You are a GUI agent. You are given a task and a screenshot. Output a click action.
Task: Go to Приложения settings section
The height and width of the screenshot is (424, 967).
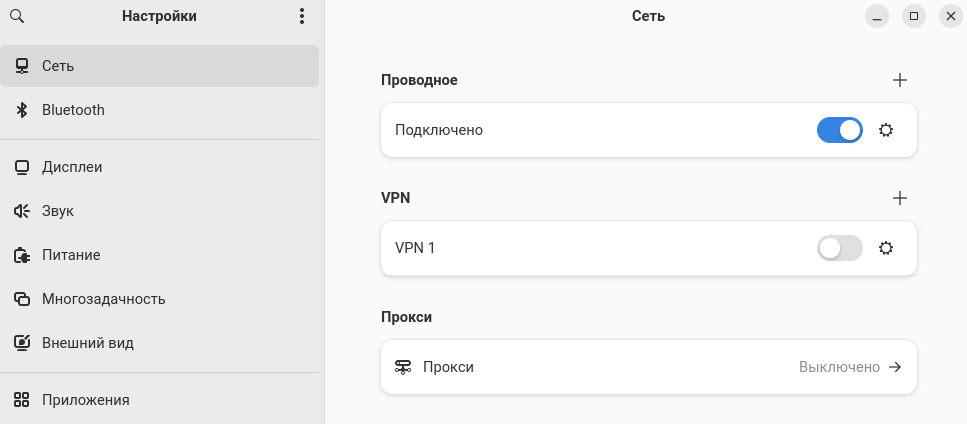(x=85, y=400)
